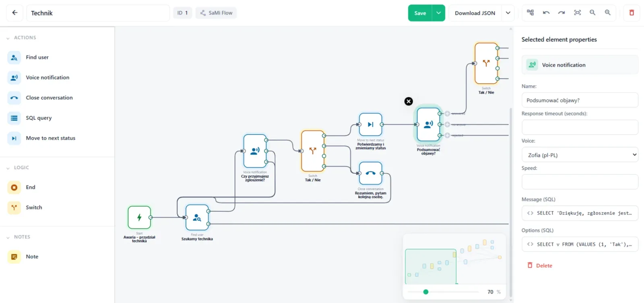Open Message (SQL) code editor
The height and width of the screenshot is (303, 644).
coord(580,213)
